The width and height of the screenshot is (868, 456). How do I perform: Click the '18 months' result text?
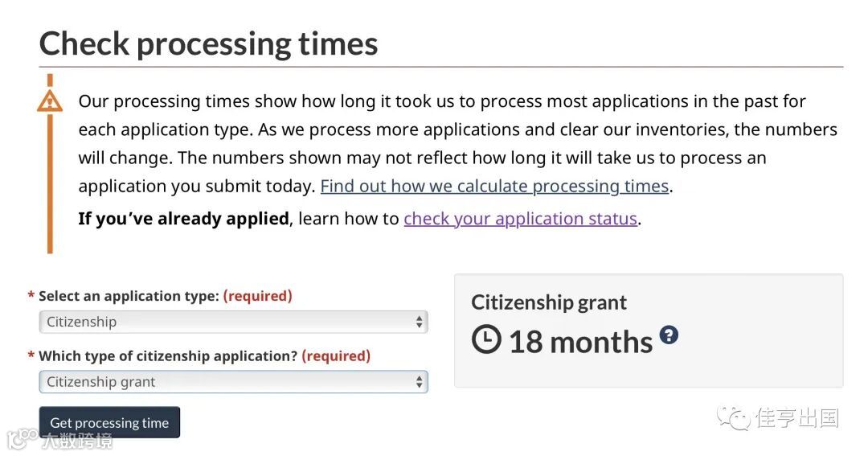coord(580,342)
